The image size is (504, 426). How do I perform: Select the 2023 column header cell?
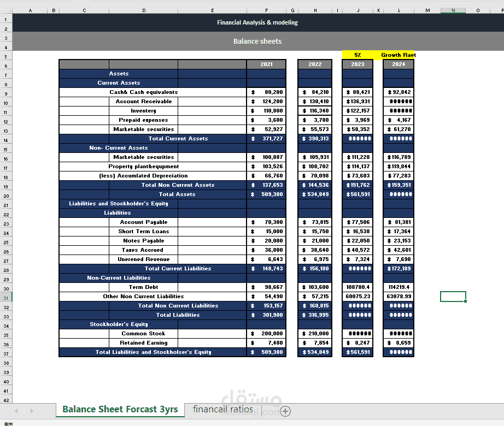coord(358,64)
